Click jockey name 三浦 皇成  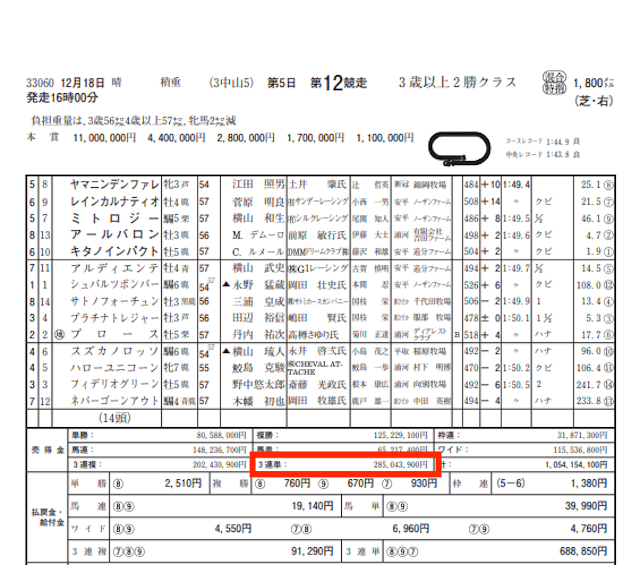point(258,301)
